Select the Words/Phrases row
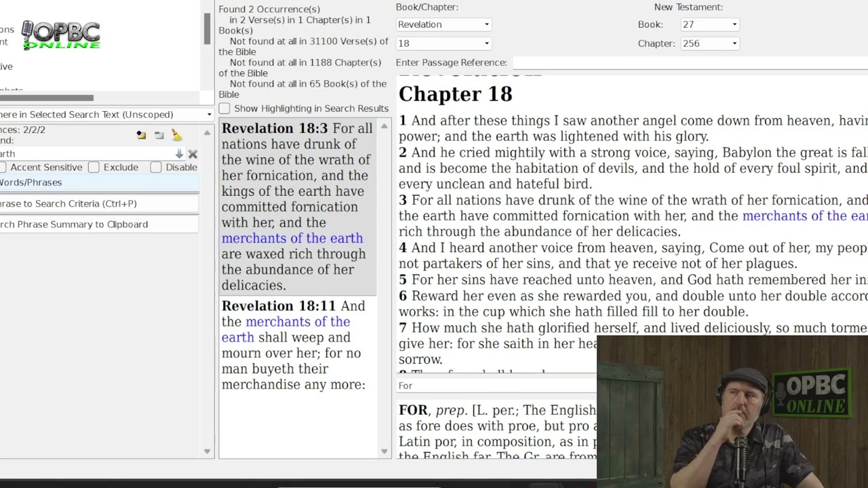Screen dimensions: 868x488 pos(99,182)
